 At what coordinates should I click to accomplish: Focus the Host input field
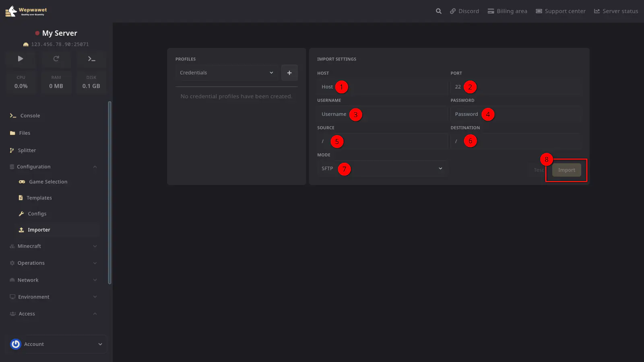[x=382, y=87]
